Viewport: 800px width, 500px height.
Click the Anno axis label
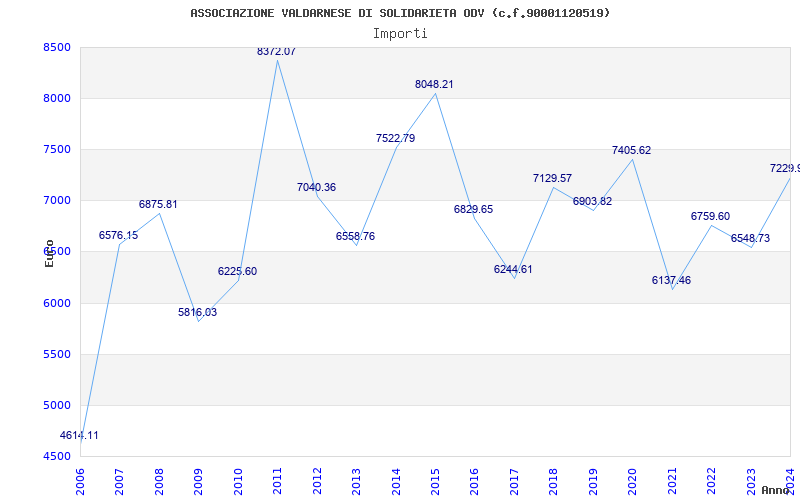pos(774,490)
